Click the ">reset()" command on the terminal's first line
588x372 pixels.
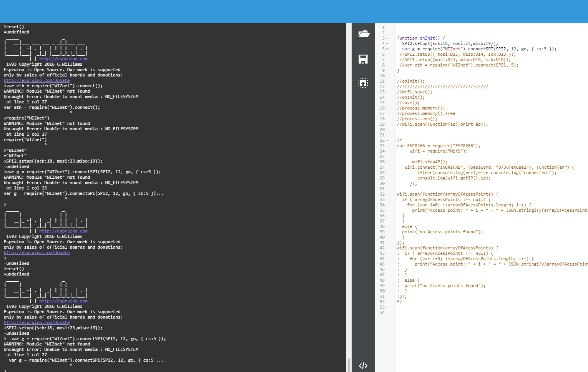(14, 27)
